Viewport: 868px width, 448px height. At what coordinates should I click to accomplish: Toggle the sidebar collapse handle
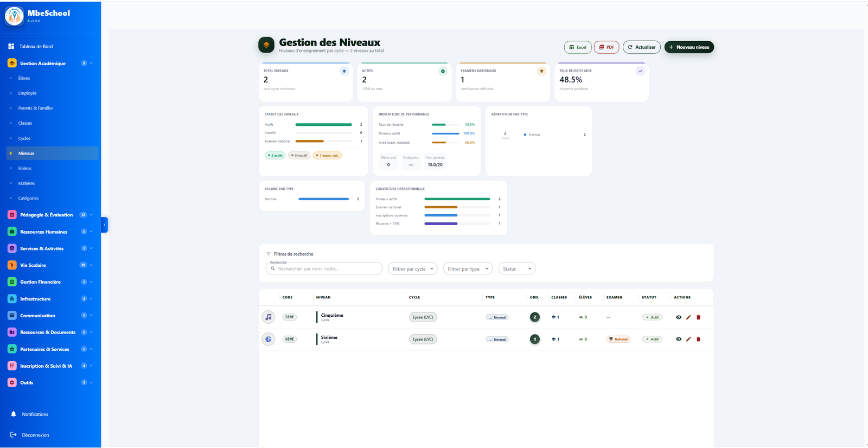click(105, 225)
